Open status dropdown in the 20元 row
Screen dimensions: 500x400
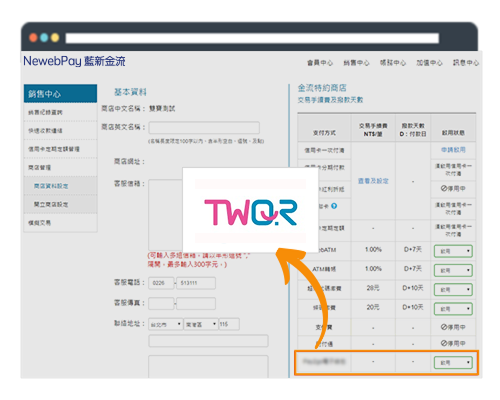click(453, 309)
